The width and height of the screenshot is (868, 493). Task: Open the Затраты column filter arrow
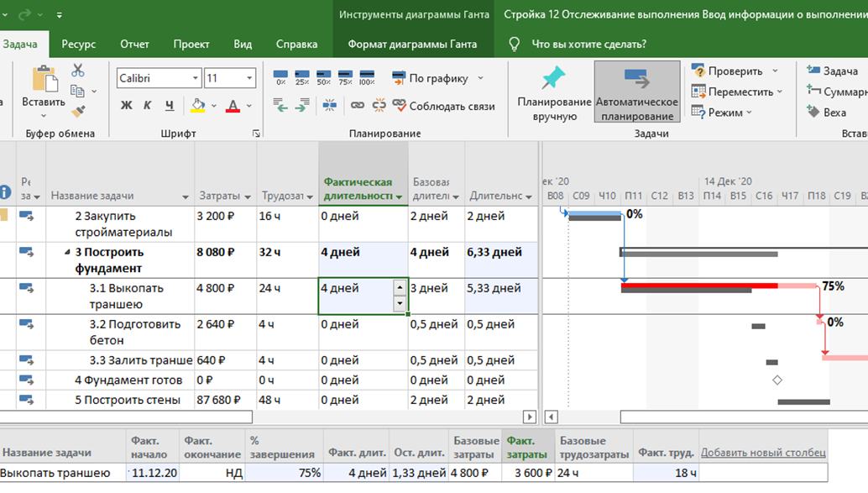[x=247, y=197]
